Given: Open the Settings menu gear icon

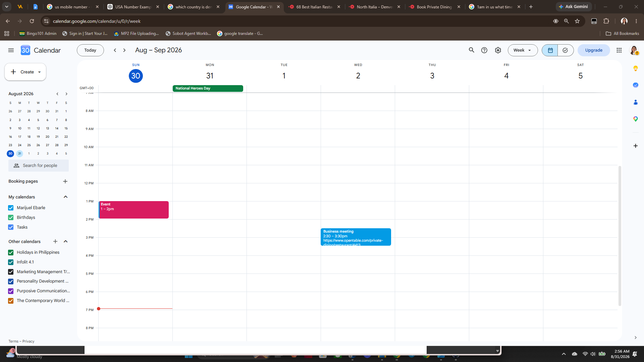Looking at the screenshot, I should point(498,50).
